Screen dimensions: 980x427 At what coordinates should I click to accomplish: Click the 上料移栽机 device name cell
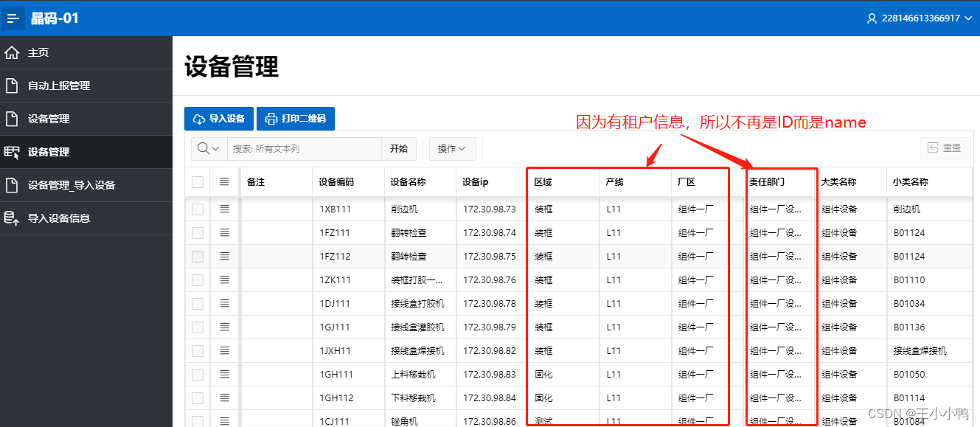[x=420, y=375]
